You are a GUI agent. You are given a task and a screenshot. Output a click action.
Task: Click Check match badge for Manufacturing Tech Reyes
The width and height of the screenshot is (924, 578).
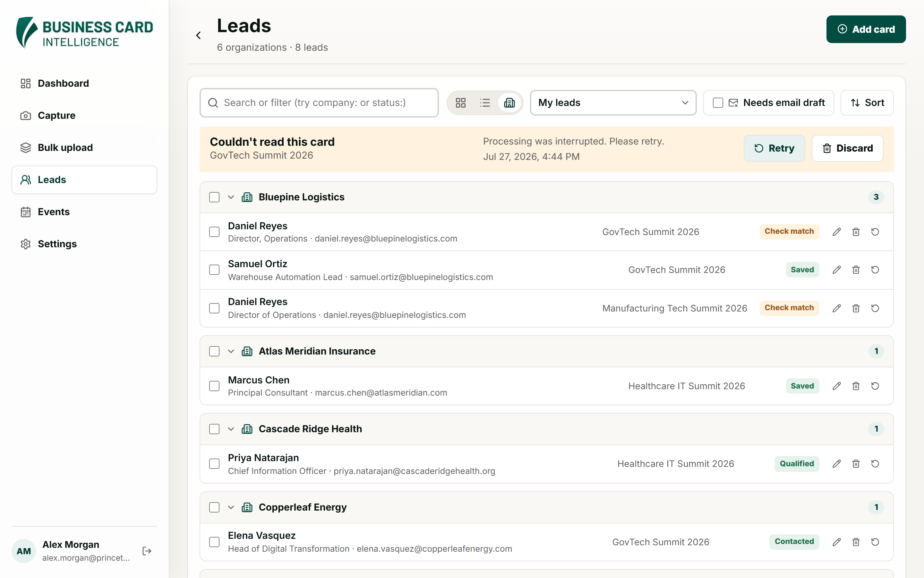pyautogui.click(x=789, y=308)
